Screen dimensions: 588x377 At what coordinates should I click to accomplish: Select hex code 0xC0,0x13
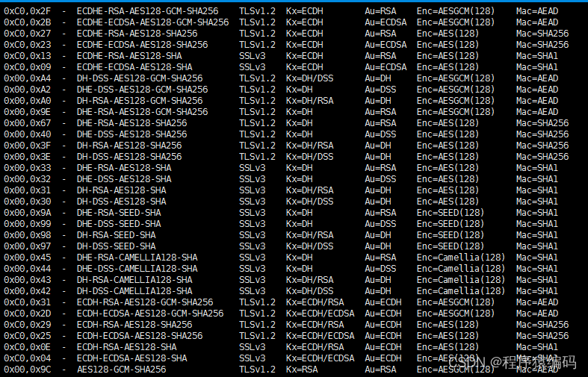(28, 56)
